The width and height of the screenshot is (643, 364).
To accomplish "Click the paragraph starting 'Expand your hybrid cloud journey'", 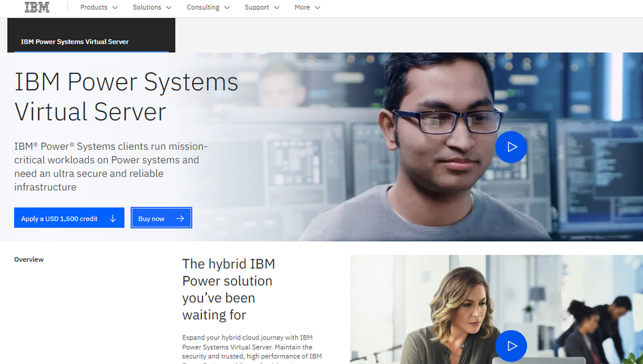I will (x=252, y=349).
